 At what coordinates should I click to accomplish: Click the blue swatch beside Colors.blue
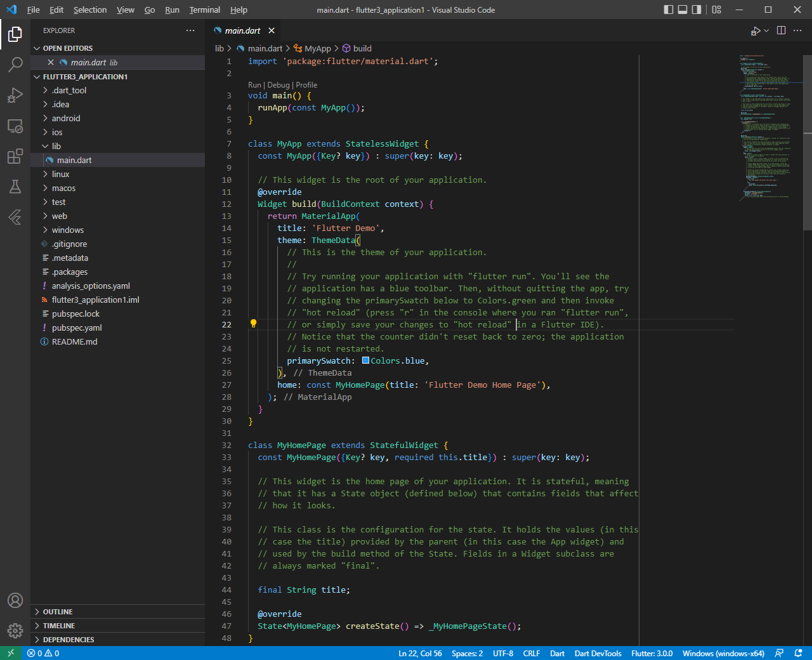pos(365,360)
